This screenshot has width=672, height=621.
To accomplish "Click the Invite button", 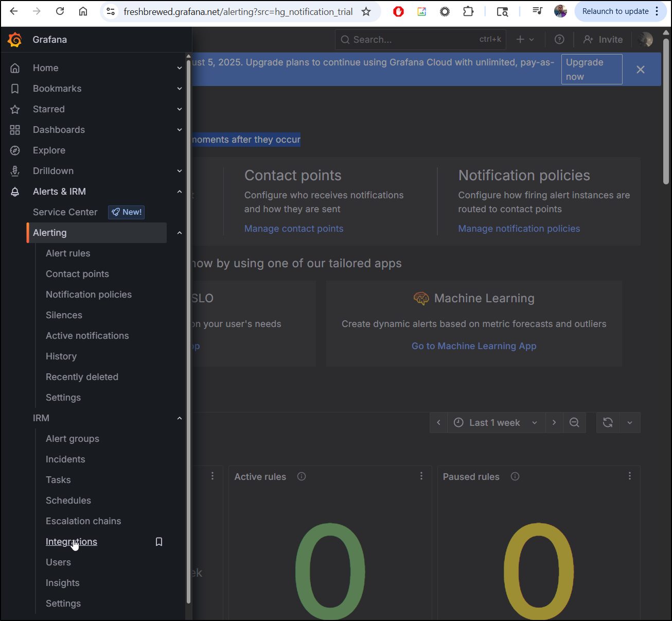I will (x=603, y=40).
